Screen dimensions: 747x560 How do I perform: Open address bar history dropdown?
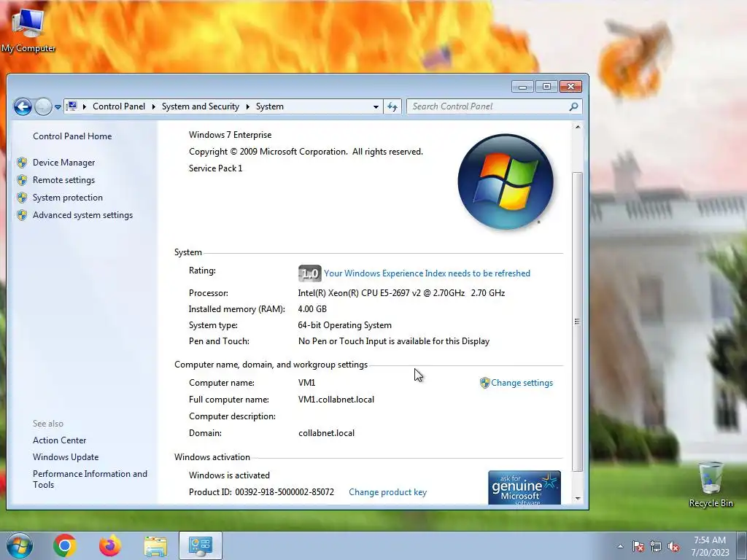376,106
